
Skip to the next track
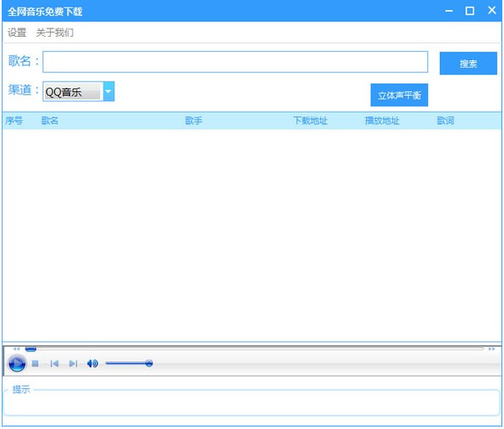click(73, 364)
